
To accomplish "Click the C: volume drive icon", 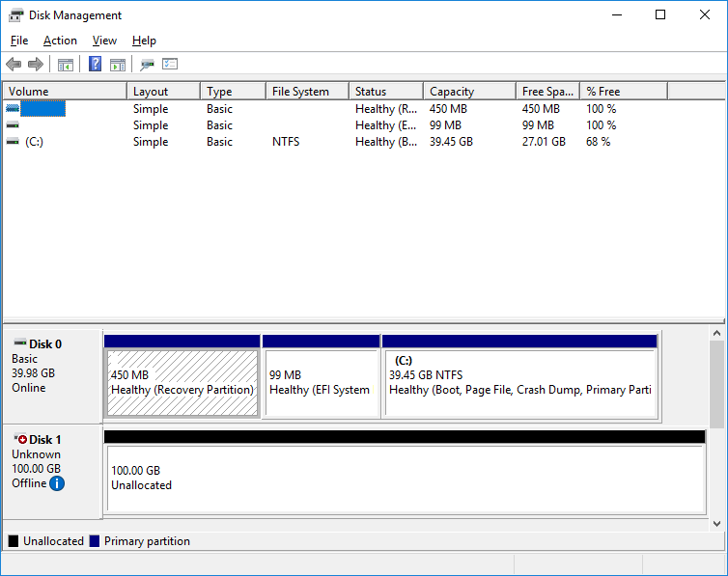I will [13, 141].
